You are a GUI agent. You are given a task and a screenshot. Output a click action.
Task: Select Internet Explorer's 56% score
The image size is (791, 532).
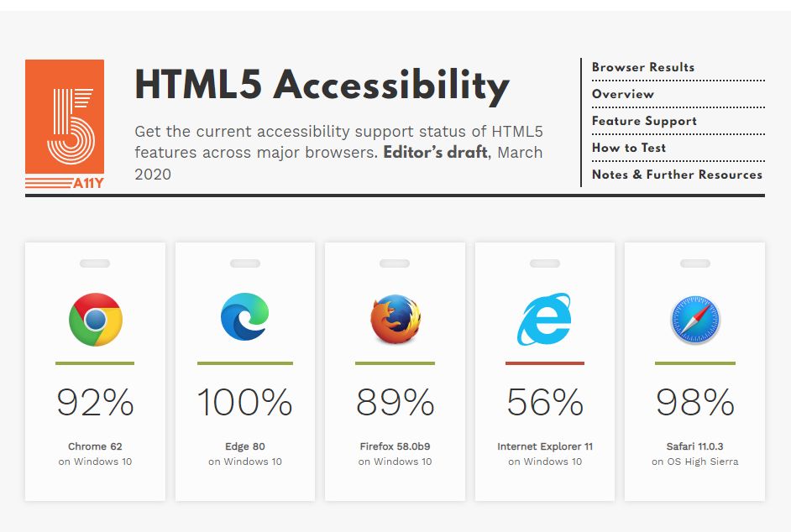click(x=545, y=402)
